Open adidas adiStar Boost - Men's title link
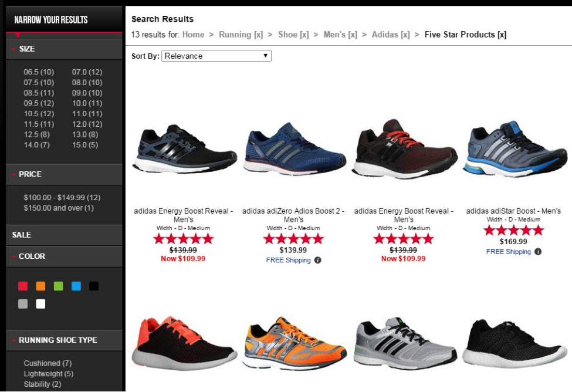This screenshot has height=392, width=572. pyautogui.click(x=513, y=211)
